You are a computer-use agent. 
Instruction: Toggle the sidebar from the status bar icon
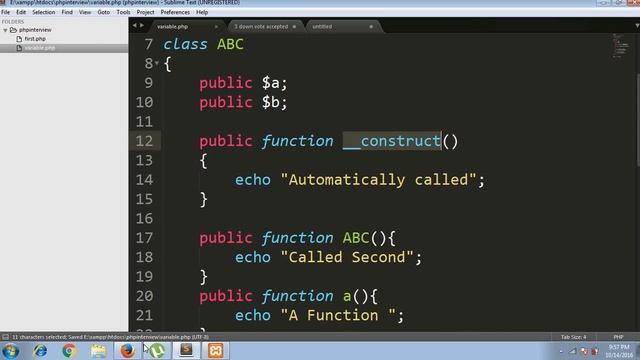(x=5, y=337)
